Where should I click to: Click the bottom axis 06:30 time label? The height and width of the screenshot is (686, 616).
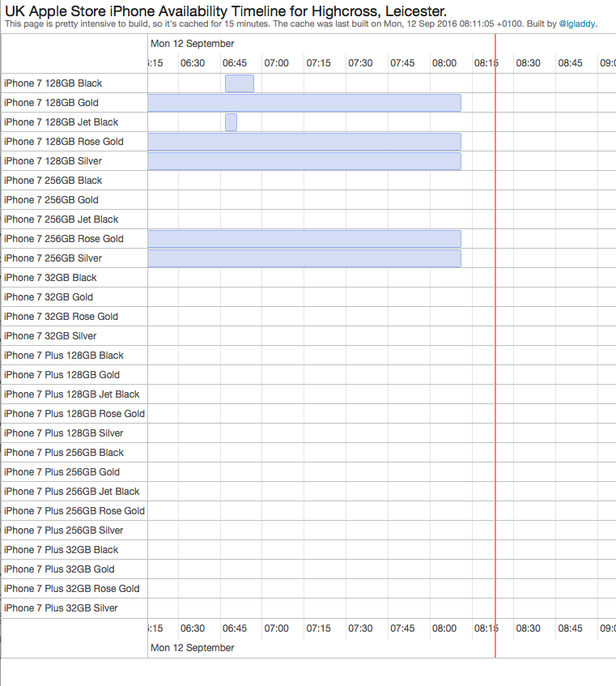[x=193, y=628]
